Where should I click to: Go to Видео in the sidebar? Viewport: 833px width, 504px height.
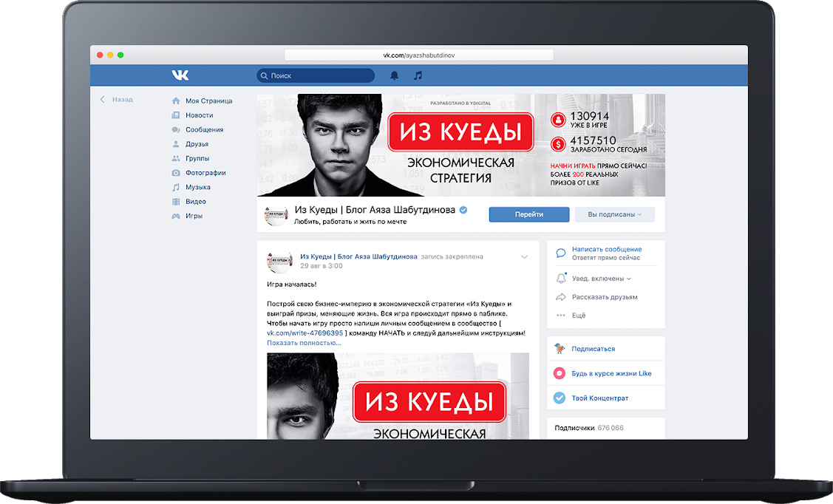tap(195, 201)
